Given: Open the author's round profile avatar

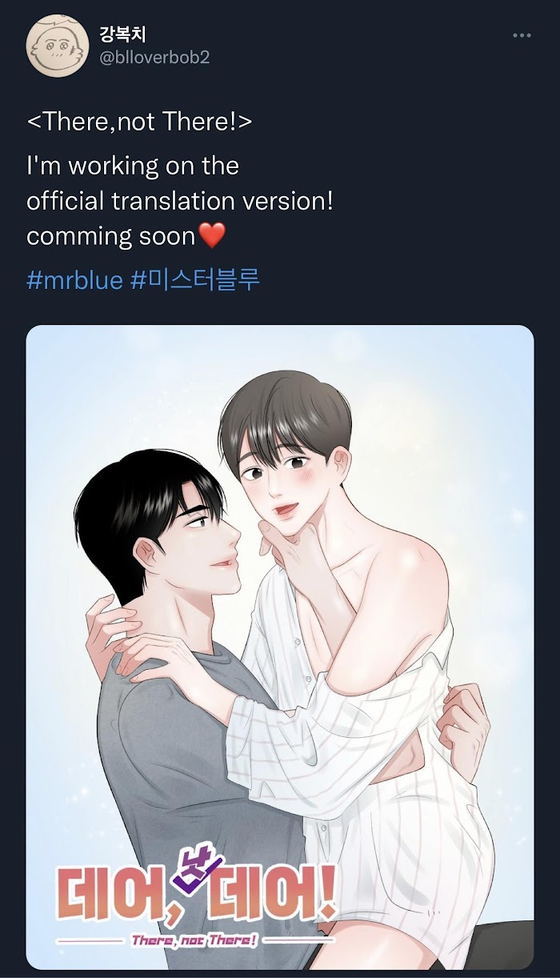Looking at the screenshot, I should click(x=57, y=46).
